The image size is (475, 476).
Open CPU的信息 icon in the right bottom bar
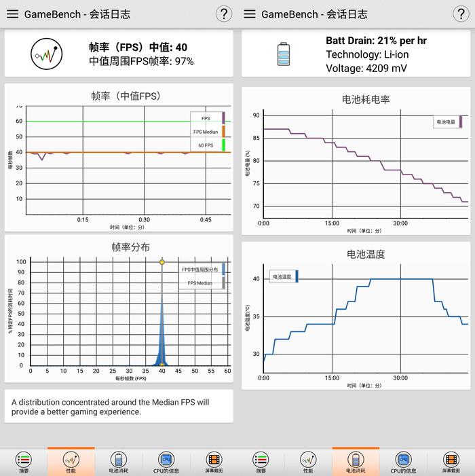tap(403, 460)
